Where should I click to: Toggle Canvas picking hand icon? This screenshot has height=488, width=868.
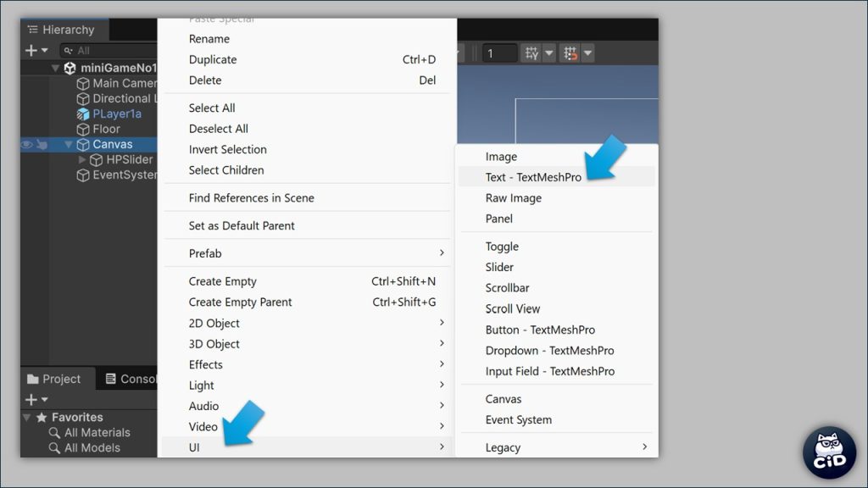pos(42,145)
